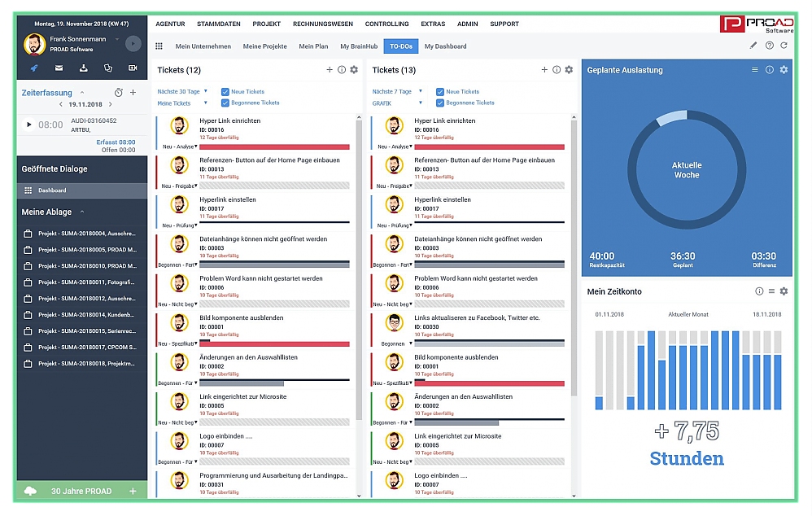
Task: Click the stopwatch icon next to Zeiterfassung
Action: [118, 92]
